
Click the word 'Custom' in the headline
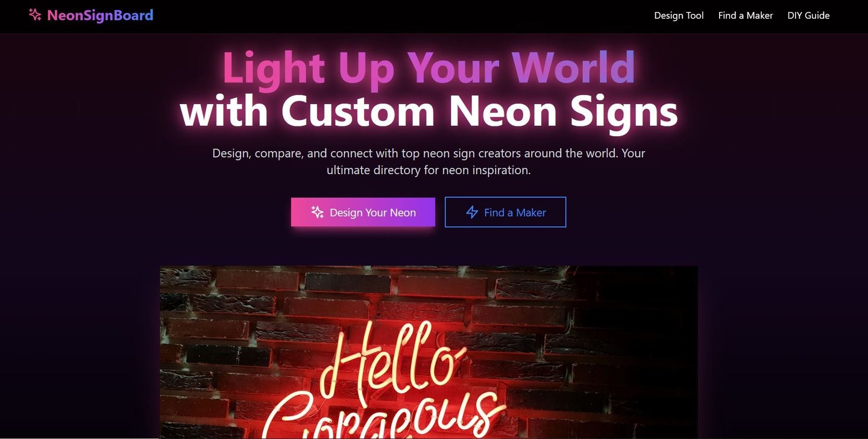point(358,111)
